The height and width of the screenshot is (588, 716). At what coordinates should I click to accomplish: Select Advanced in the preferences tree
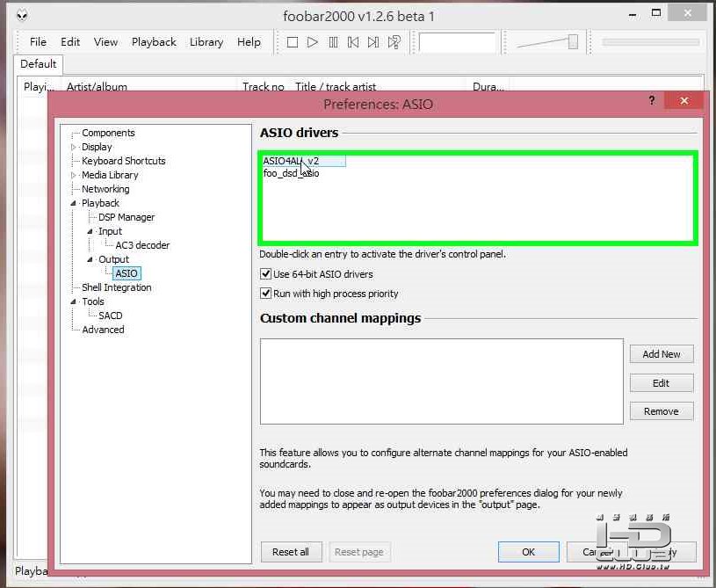[x=103, y=330]
